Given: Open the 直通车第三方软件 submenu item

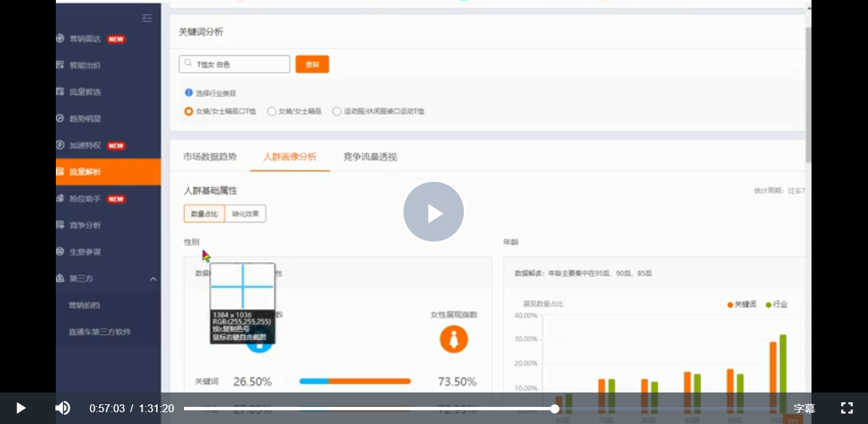Looking at the screenshot, I should 100,332.
